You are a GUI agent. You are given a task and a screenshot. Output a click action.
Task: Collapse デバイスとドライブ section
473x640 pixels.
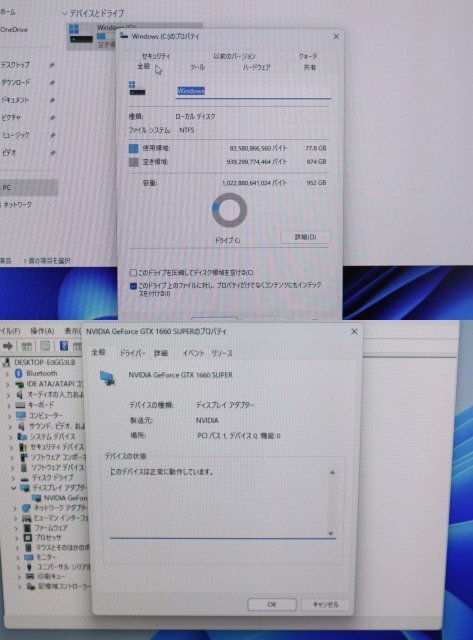point(64,13)
